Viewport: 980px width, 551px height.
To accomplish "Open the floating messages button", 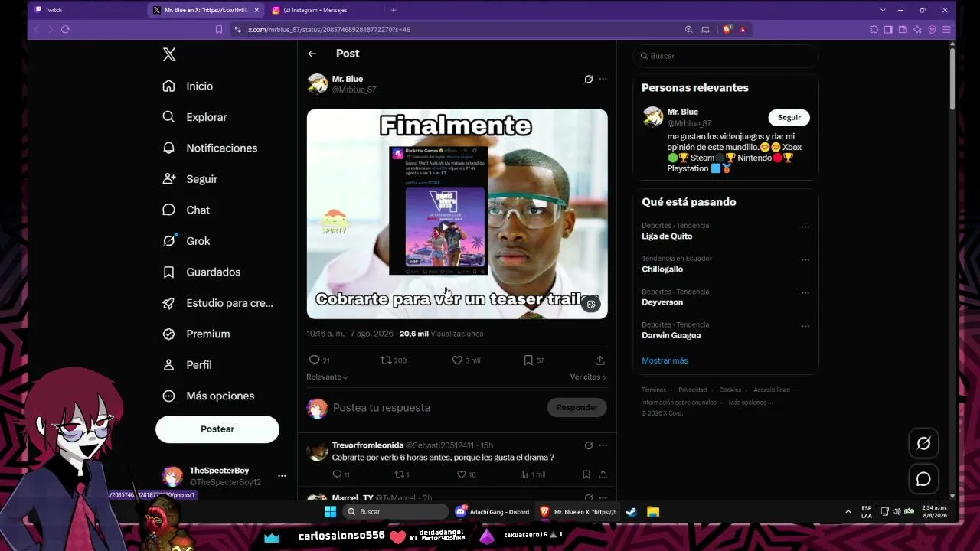I will click(x=923, y=479).
